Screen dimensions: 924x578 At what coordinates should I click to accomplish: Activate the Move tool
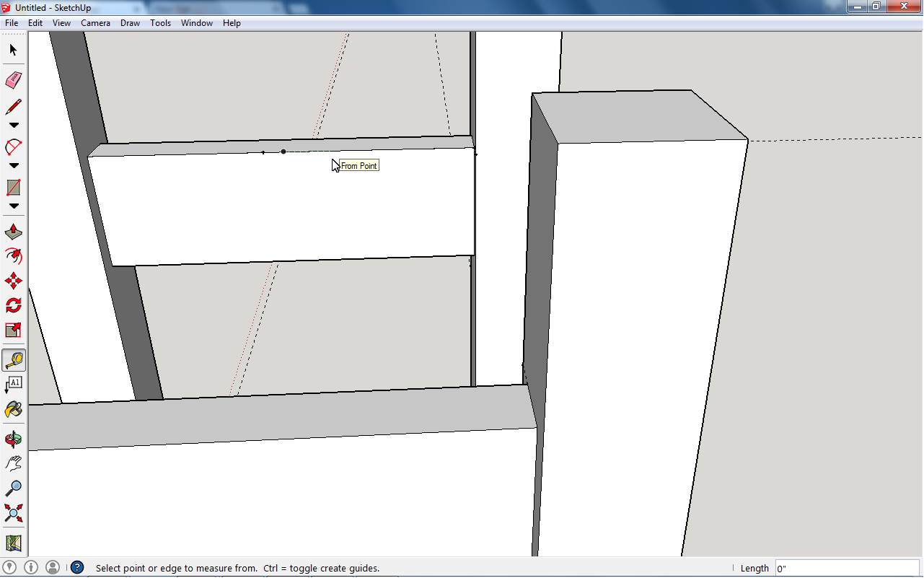(x=13, y=281)
